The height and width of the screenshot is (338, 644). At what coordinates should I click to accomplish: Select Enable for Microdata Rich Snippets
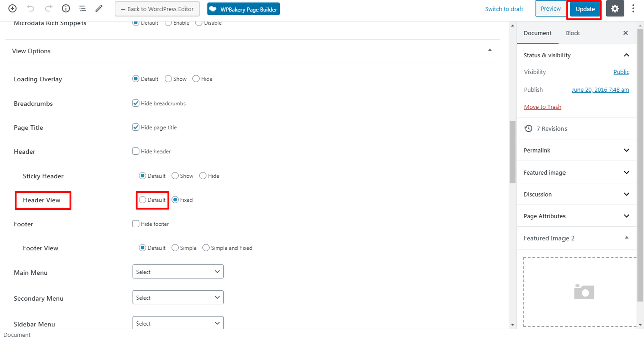click(x=168, y=23)
